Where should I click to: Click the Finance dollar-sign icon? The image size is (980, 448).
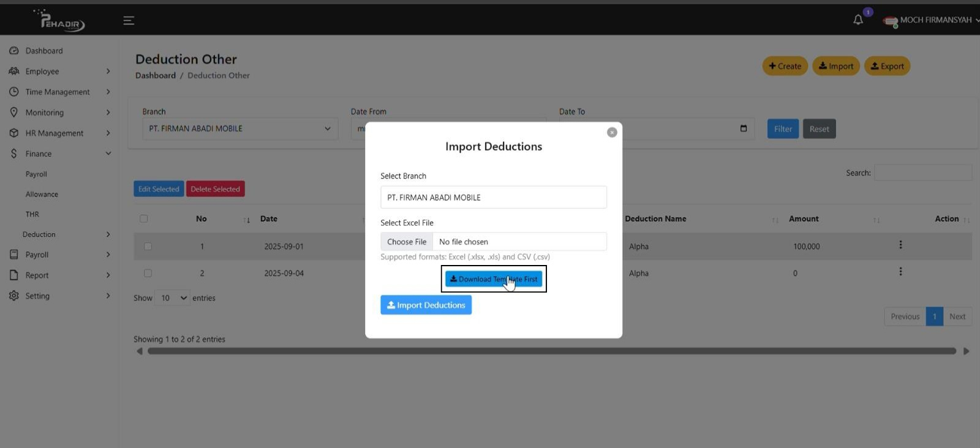pyautogui.click(x=14, y=154)
